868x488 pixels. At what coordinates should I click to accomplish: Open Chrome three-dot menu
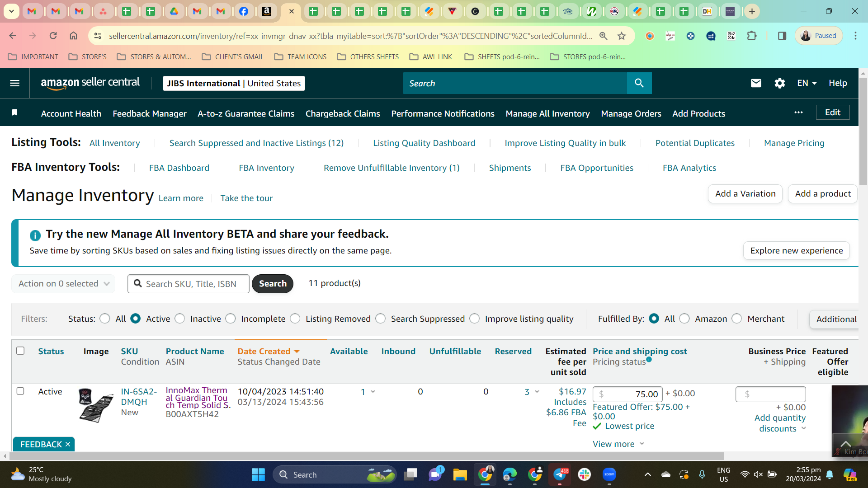click(855, 36)
